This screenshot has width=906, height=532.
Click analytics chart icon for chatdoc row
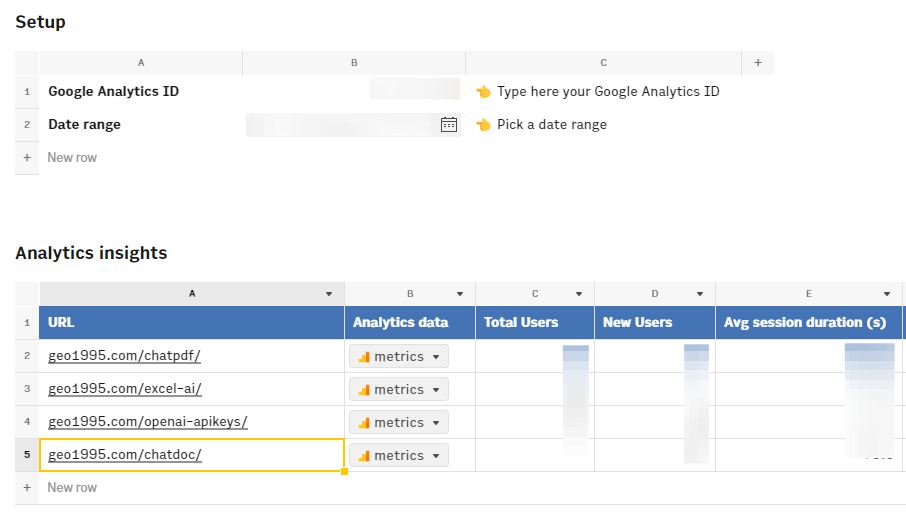pos(364,456)
